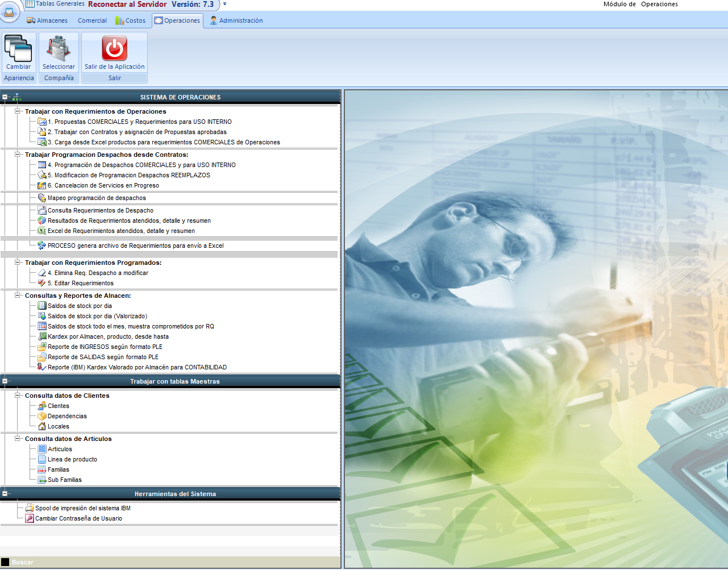Click the Seleccionar Compañía icon
The height and width of the screenshot is (570, 728).
(x=59, y=48)
